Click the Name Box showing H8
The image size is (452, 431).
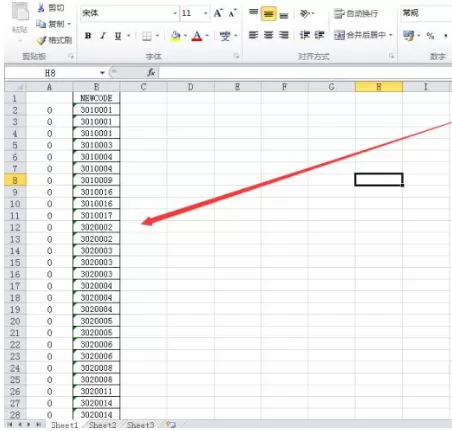[51, 73]
